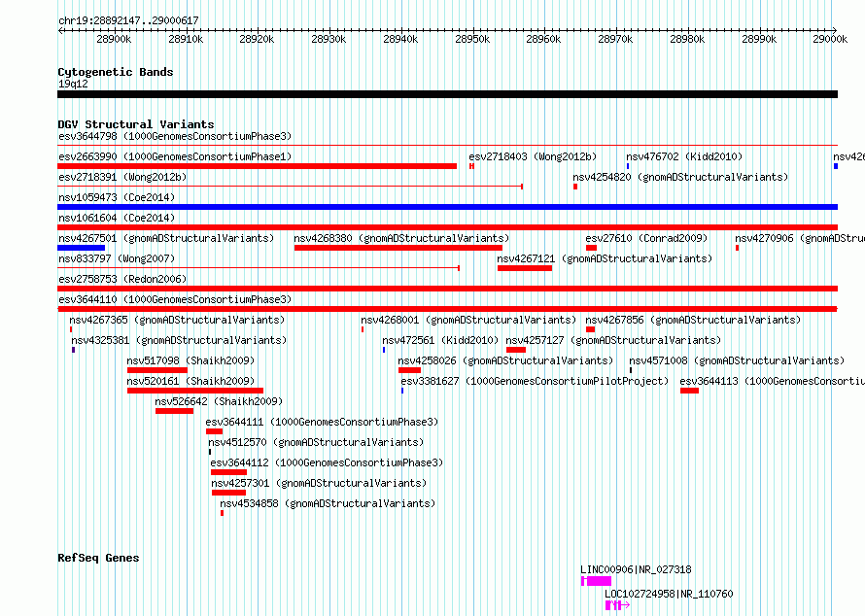The width and height of the screenshot is (865, 616).
Task: Click the red nsv520161 (Shaikh2009) bar
Action: coord(195,391)
